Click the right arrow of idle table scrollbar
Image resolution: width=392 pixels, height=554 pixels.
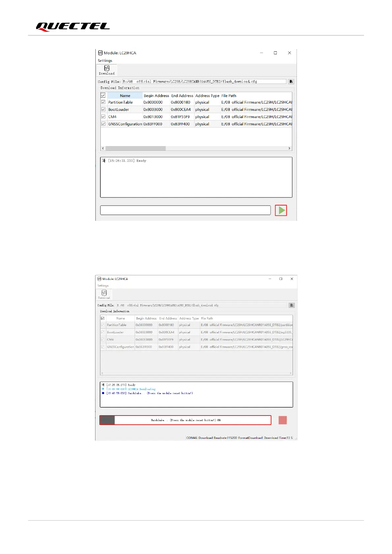(289, 148)
